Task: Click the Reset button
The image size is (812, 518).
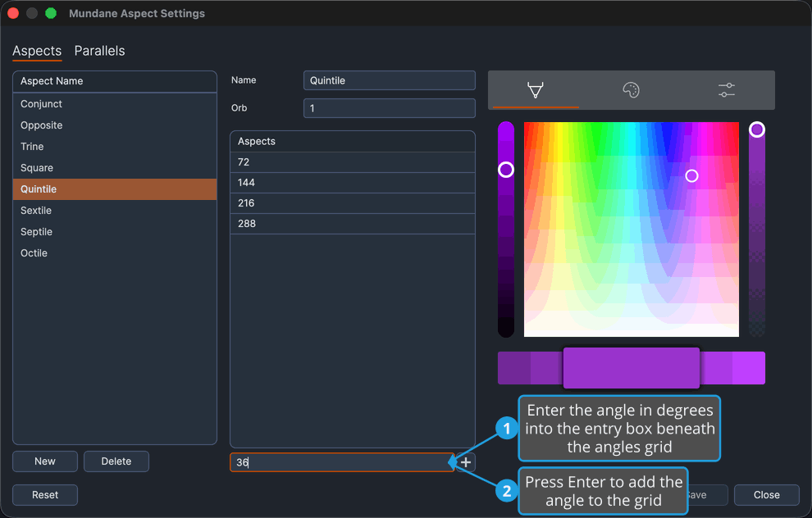Action: (45, 495)
